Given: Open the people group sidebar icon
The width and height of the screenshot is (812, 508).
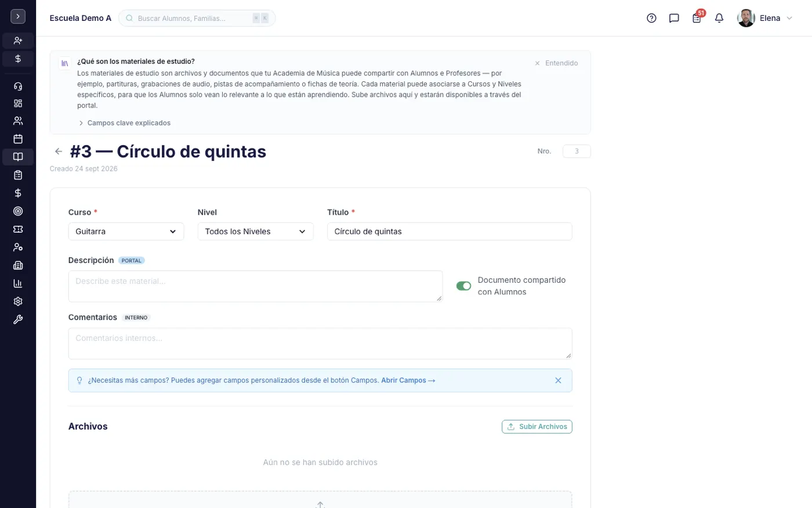Looking at the screenshot, I should 18,121.
